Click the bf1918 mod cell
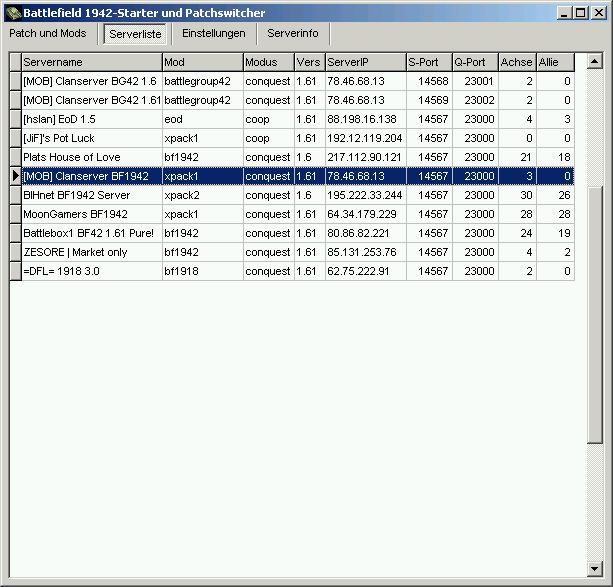 [x=203, y=271]
